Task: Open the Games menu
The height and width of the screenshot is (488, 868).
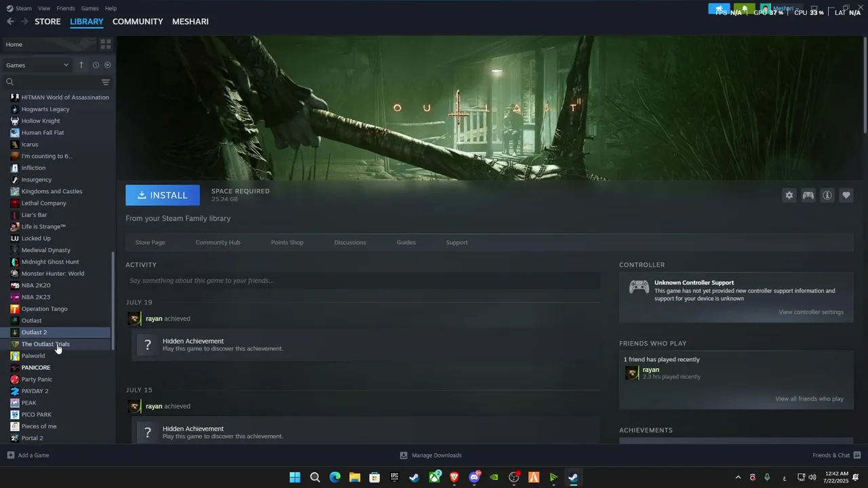Action: [x=90, y=8]
